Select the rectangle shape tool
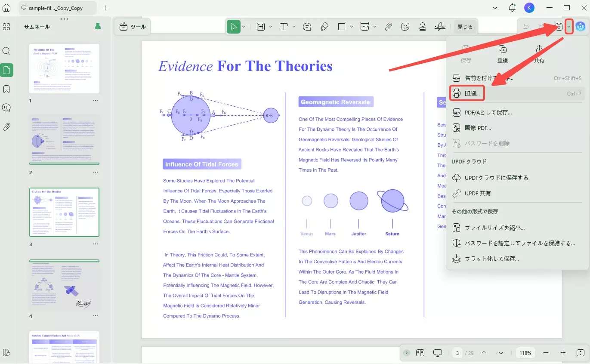This screenshot has height=364, width=590. point(342,27)
